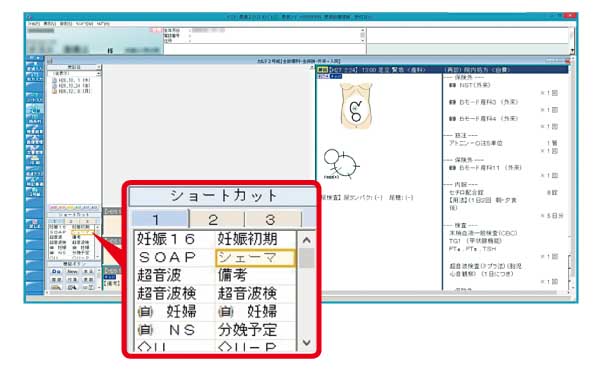
Task: Click the New button in the lower left panel
Action: pos(72,272)
